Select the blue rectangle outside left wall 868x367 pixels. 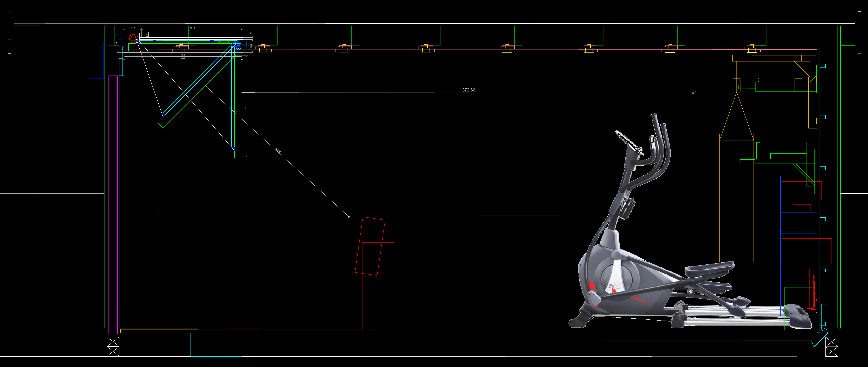click(x=96, y=60)
